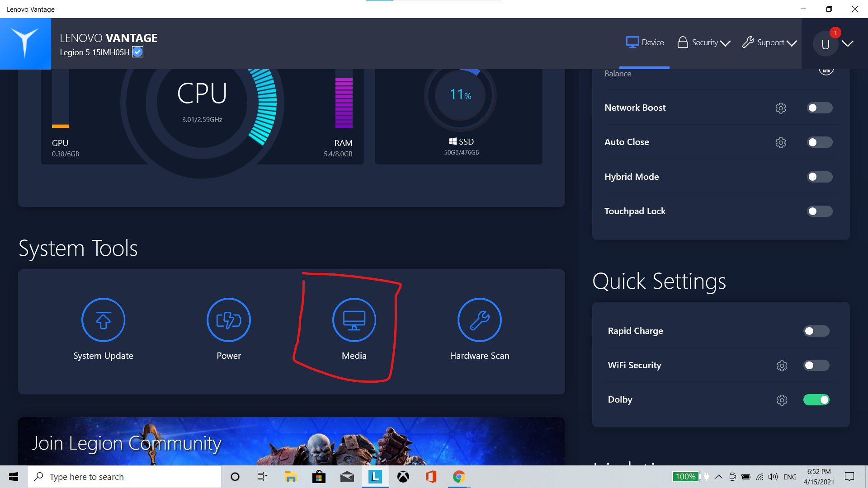Open the Media tool icon
868x488 pixels.
[354, 320]
